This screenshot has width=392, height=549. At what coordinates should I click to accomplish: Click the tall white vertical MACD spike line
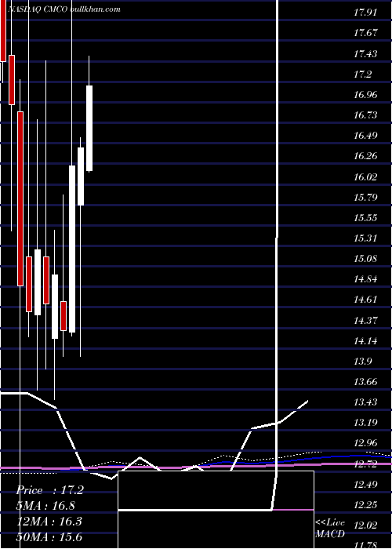pos(278,238)
